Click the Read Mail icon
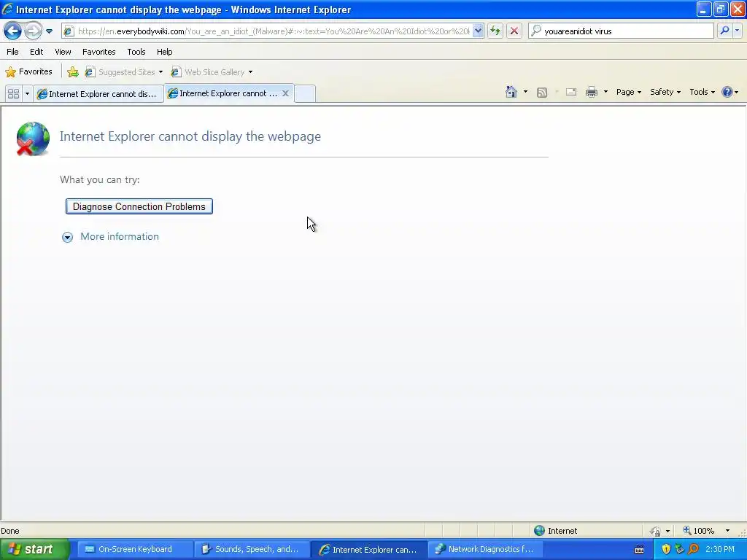 (x=570, y=92)
